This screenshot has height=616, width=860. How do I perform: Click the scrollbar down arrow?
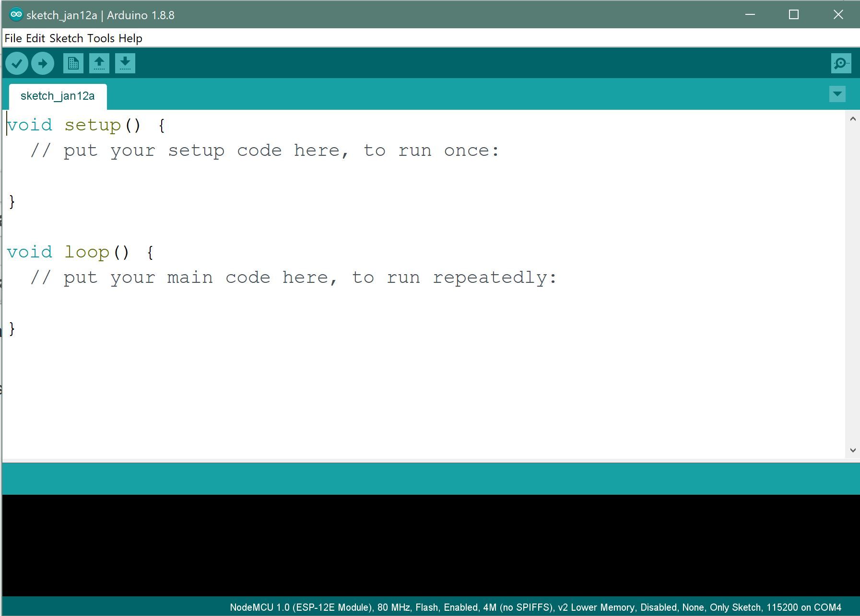pos(852,450)
